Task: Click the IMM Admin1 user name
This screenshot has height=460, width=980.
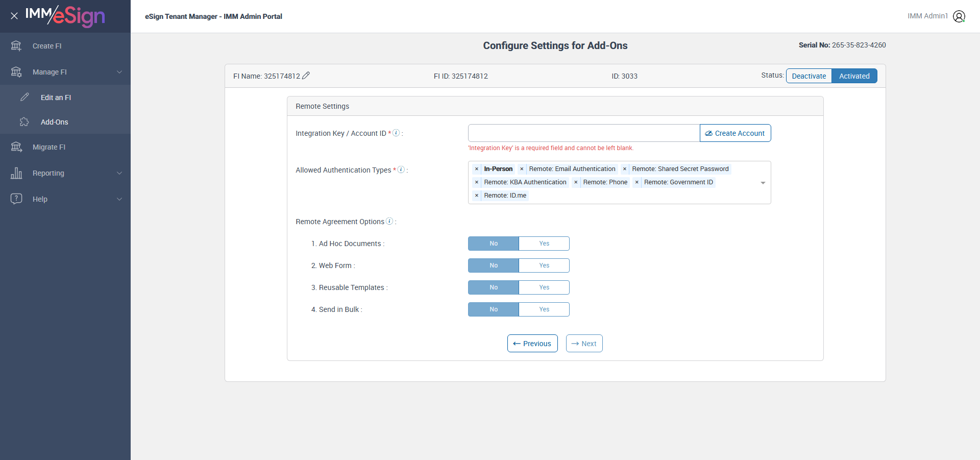Action: [927, 16]
